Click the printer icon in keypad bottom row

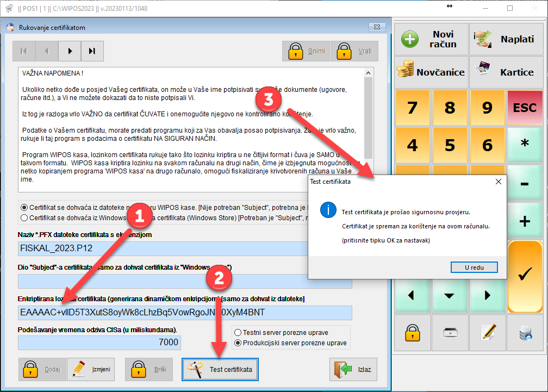tap(450, 333)
